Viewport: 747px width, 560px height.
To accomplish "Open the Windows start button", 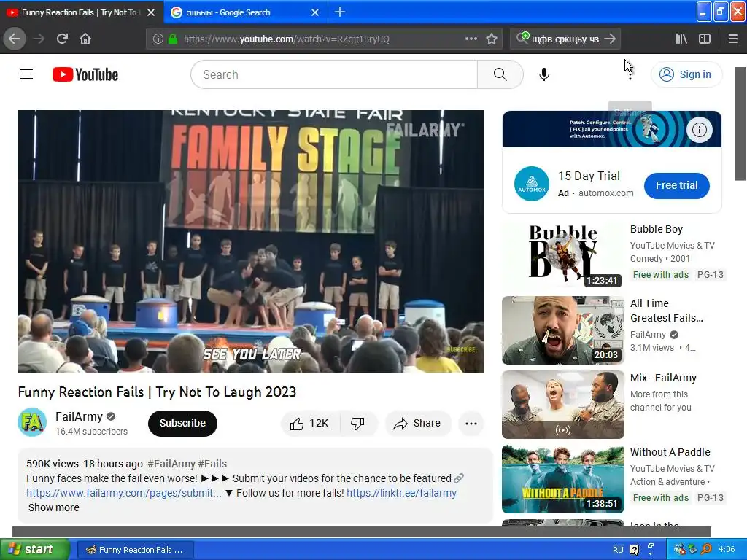I will (x=35, y=550).
